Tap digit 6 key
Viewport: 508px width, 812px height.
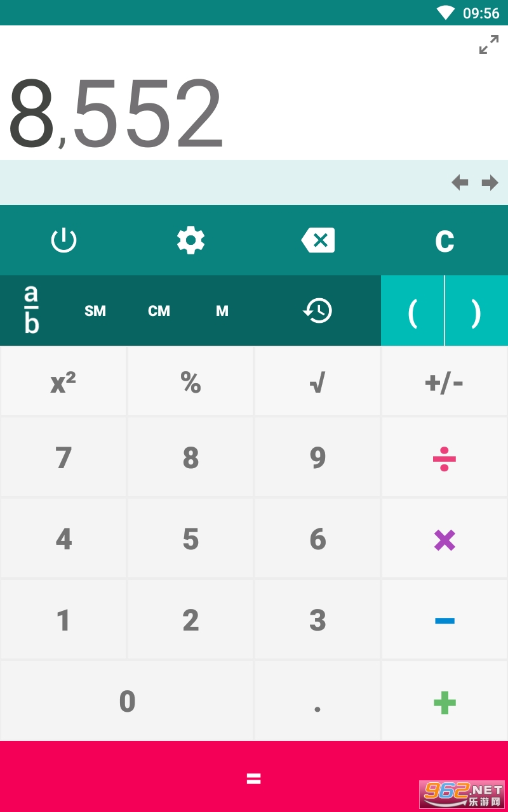click(x=317, y=539)
